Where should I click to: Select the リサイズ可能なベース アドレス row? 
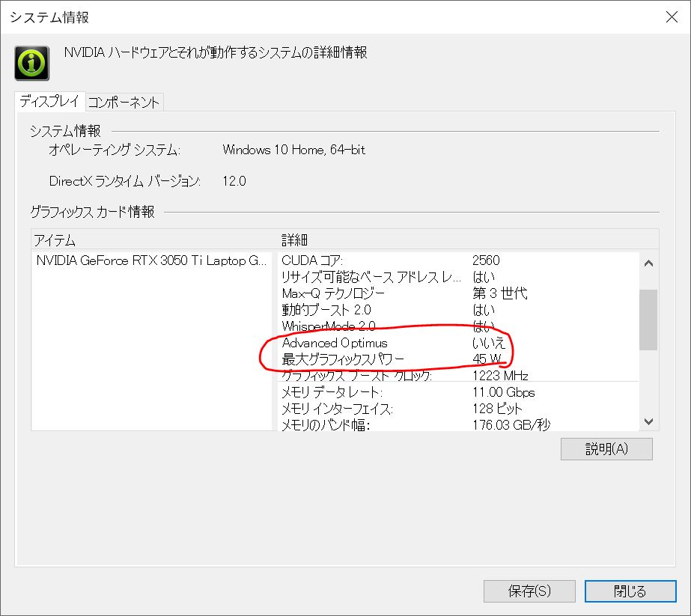(x=458, y=277)
